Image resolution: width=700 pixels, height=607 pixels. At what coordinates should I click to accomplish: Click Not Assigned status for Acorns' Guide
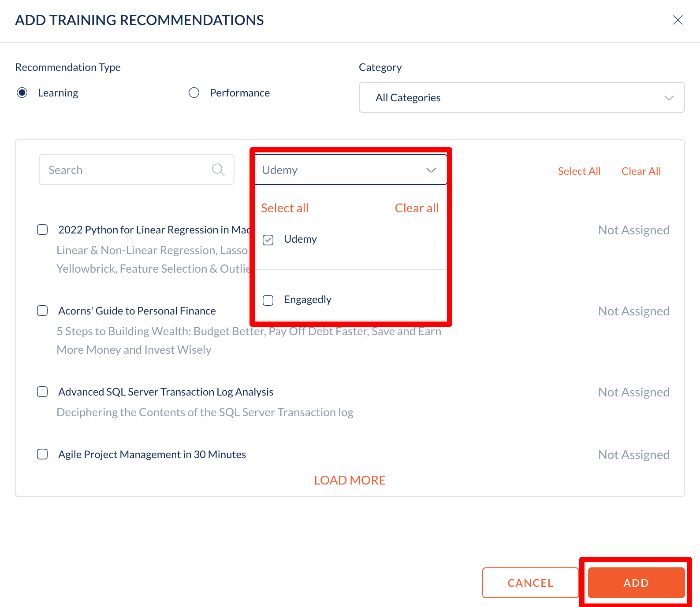pos(634,311)
